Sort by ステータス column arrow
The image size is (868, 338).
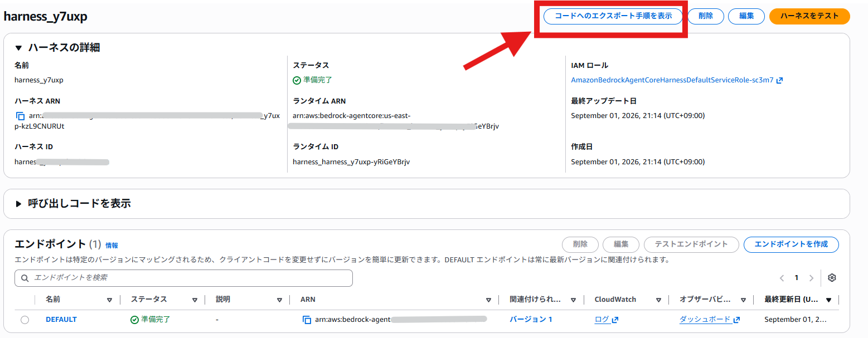click(x=195, y=300)
